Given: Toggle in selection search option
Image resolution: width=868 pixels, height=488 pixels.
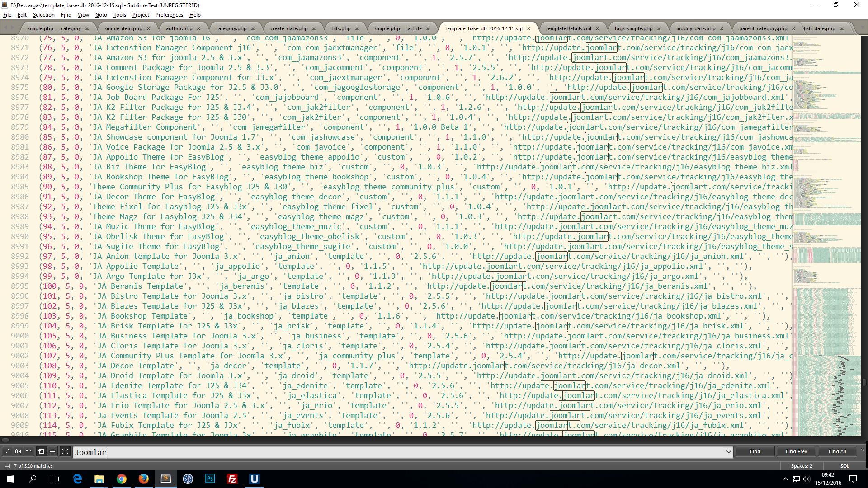Looking at the screenshot, I should point(52,451).
